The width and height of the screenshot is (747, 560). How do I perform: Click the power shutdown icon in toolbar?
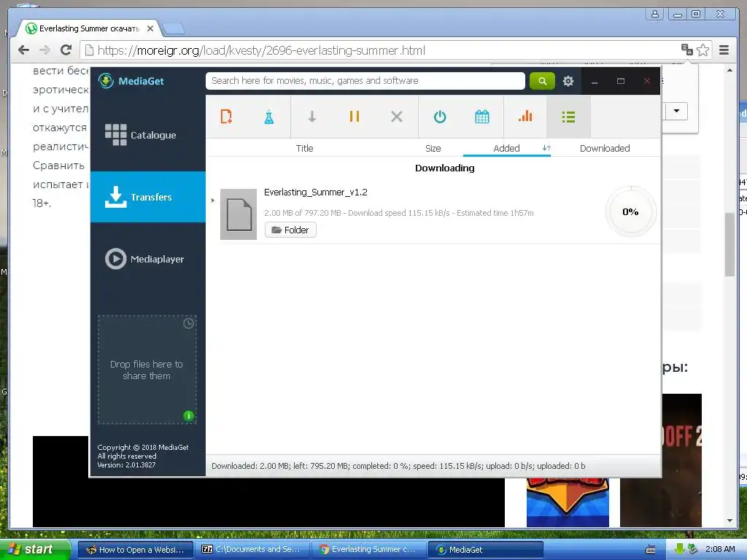(x=440, y=117)
